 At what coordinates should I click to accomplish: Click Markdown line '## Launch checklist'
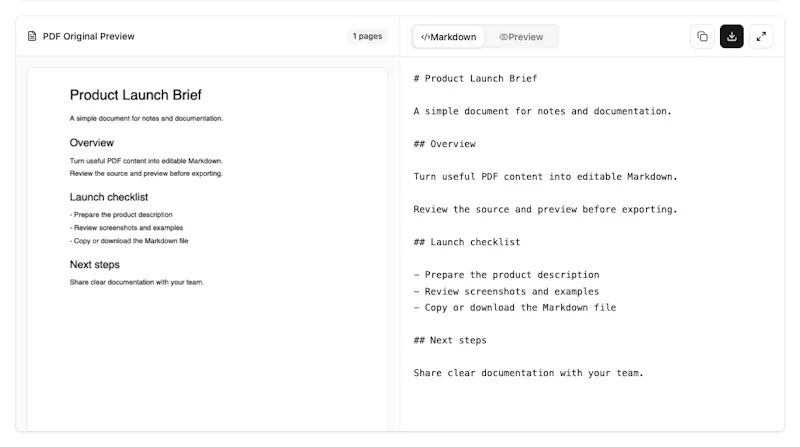click(x=467, y=242)
